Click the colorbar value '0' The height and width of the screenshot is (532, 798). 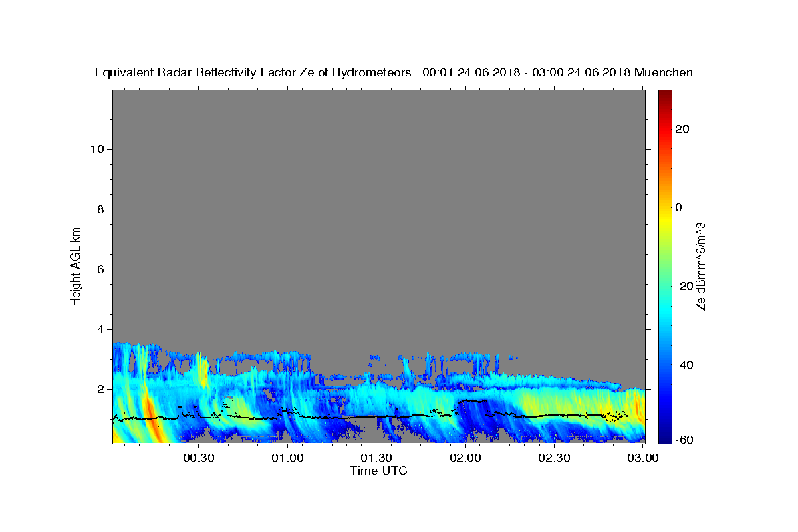pos(678,207)
